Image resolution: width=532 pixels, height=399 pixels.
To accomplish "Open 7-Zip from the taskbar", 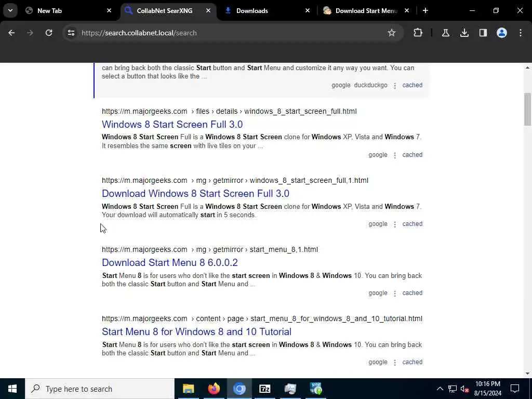I will click(x=264, y=389).
